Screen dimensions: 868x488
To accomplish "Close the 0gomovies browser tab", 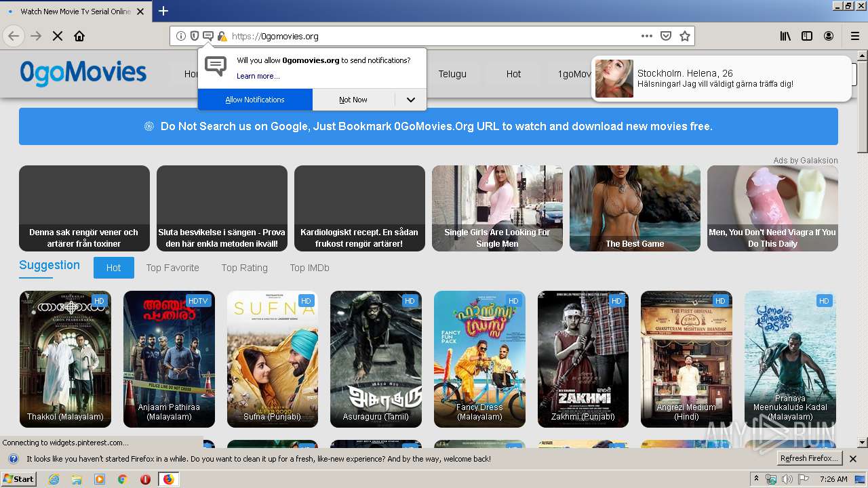I will coord(140,12).
